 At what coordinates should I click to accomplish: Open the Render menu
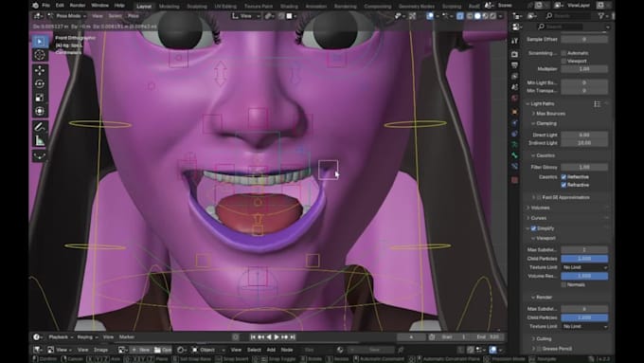[78, 6]
